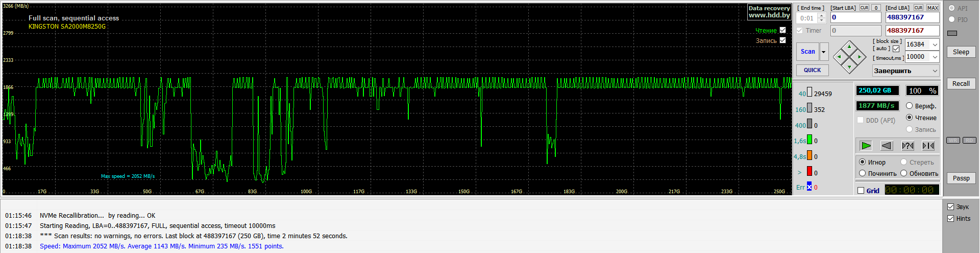This screenshot has height=253, width=980.
Task: Click the www.hdd.by data recovery link
Action: click(769, 15)
